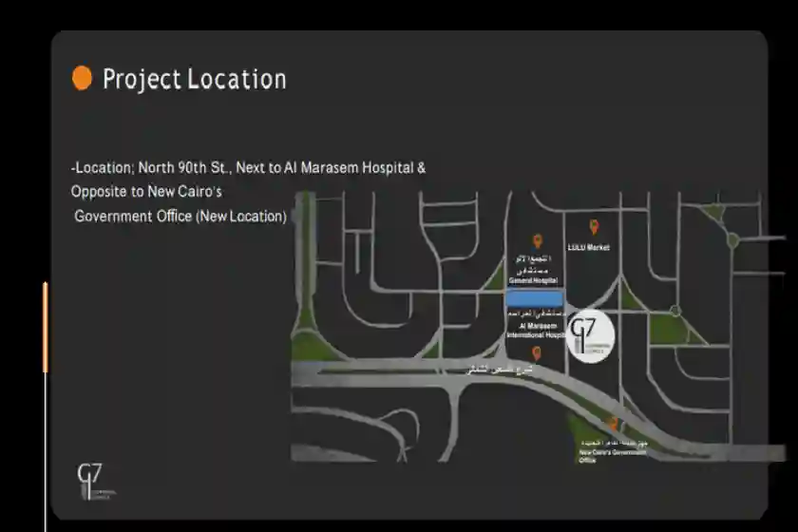Image resolution: width=798 pixels, height=532 pixels.
Task: Click the Al Marasem International Hospital pin
Action: click(x=537, y=353)
